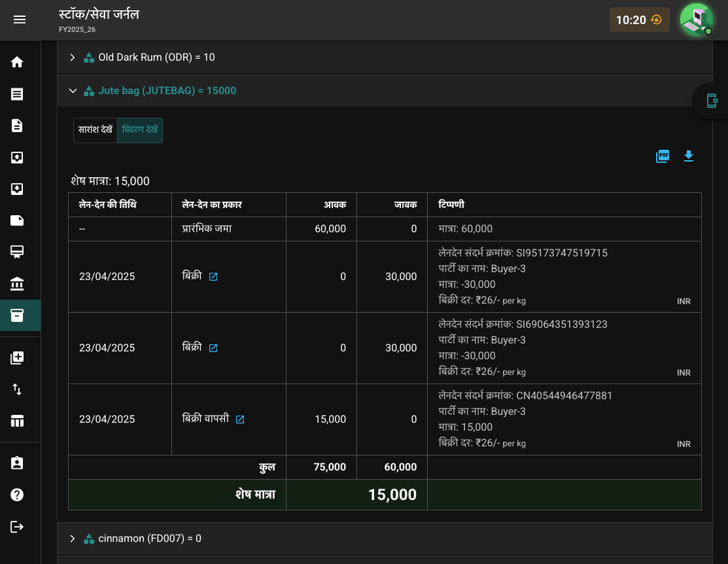Open the help question mark icon

(17, 495)
